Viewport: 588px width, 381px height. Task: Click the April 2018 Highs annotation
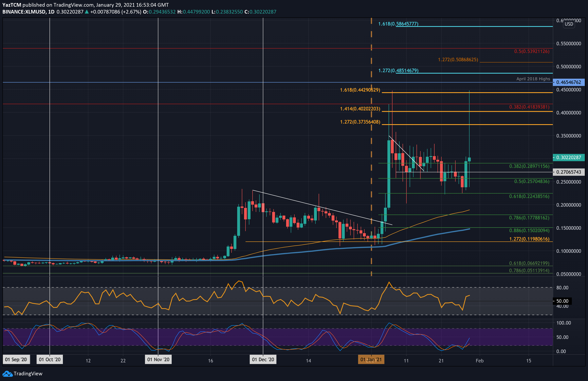(x=533, y=79)
